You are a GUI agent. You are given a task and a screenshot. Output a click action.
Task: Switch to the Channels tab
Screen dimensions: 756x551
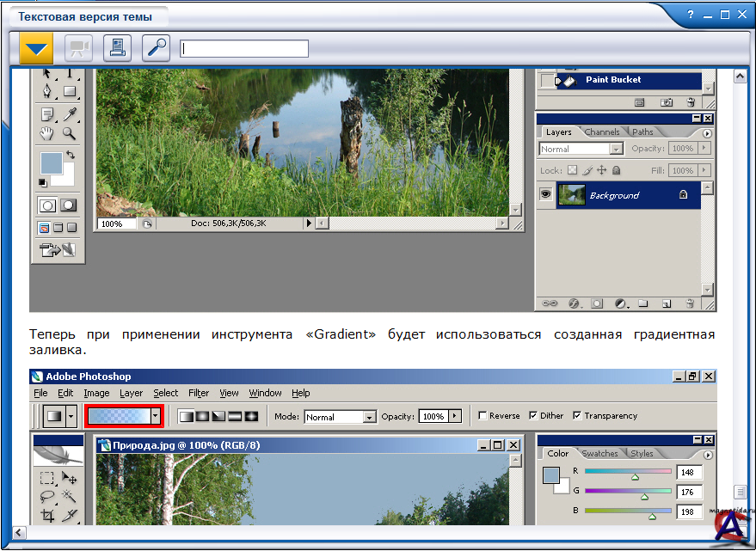tap(602, 132)
